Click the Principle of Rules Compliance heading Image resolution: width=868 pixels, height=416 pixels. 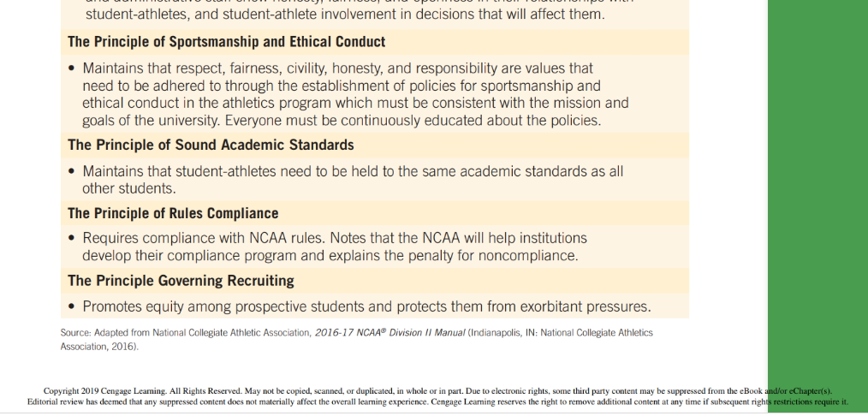[173, 213]
